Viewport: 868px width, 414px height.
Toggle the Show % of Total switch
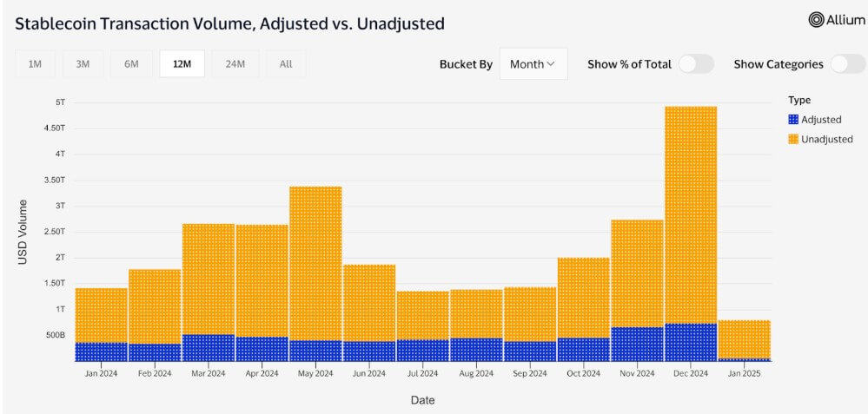click(696, 64)
